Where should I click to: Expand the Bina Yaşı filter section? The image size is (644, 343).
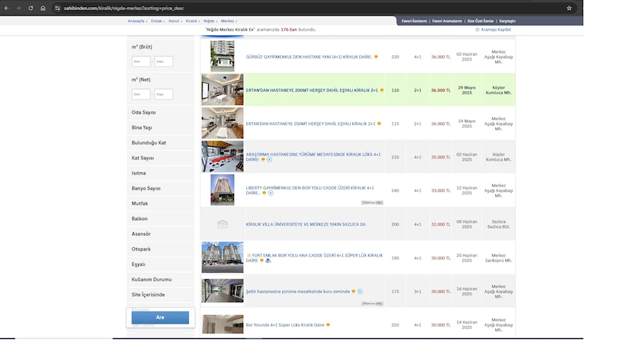pos(142,127)
